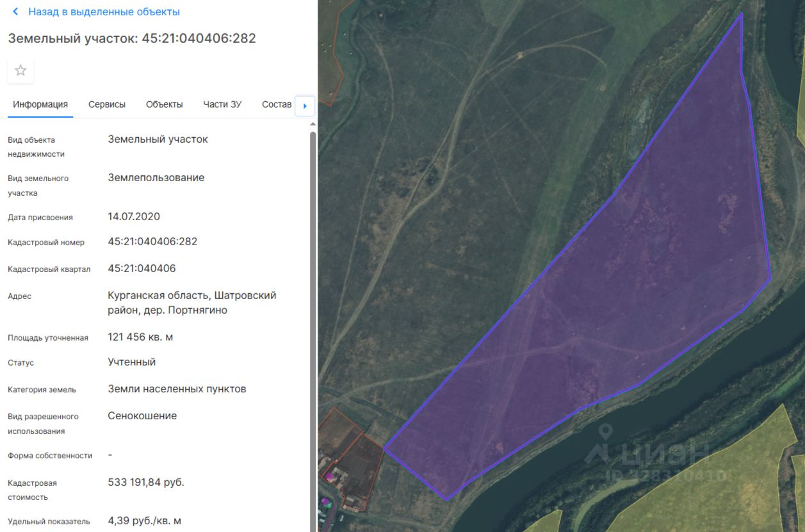Show more tabs with right arrow button

click(305, 106)
